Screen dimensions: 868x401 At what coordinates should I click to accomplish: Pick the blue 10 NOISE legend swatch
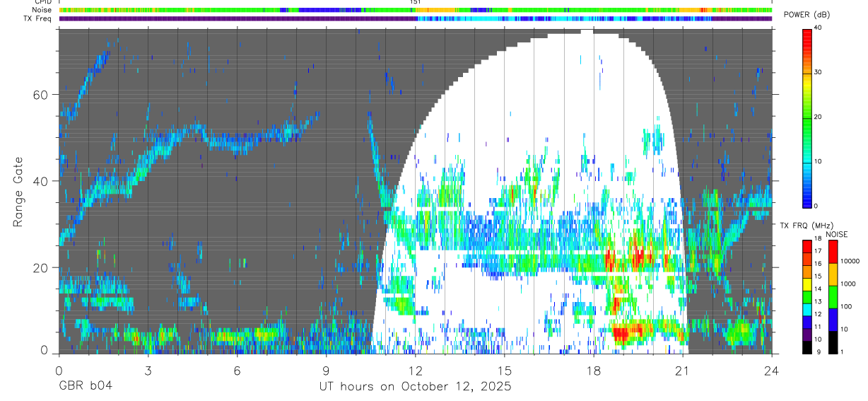833,320
